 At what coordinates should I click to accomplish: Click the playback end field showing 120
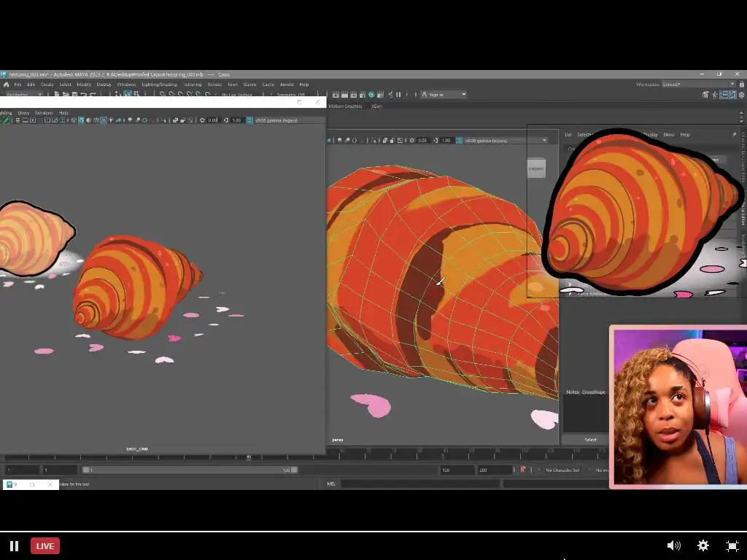(x=457, y=470)
